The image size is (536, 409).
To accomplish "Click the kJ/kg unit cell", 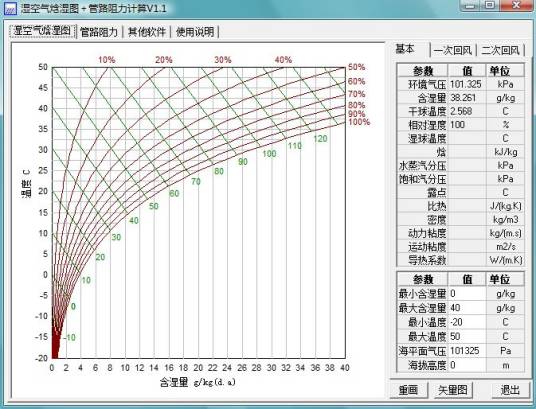I will (505, 152).
